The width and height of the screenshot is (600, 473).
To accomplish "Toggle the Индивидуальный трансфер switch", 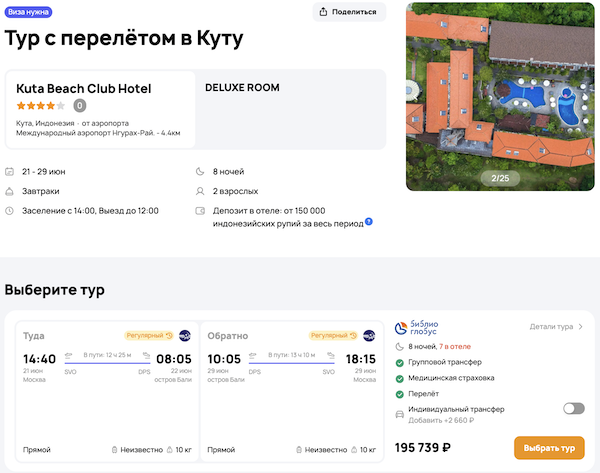I will 574,408.
